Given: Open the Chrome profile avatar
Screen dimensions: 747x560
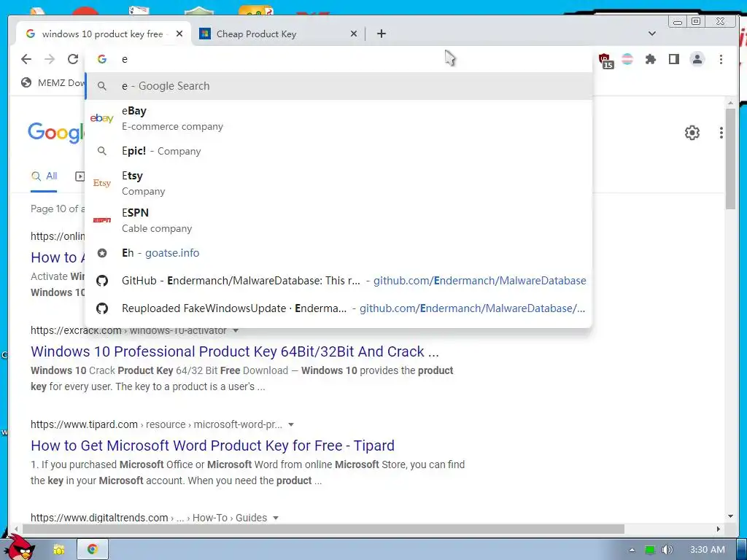Looking at the screenshot, I should (697, 59).
